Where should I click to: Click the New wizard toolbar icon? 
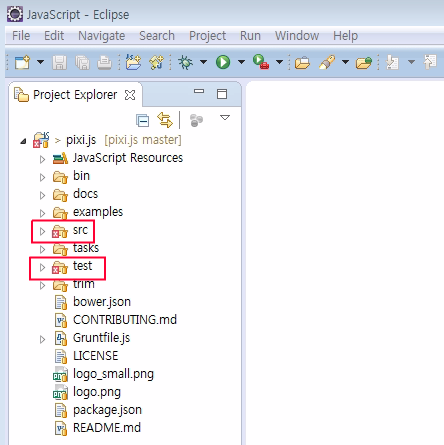click(x=23, y=62)
